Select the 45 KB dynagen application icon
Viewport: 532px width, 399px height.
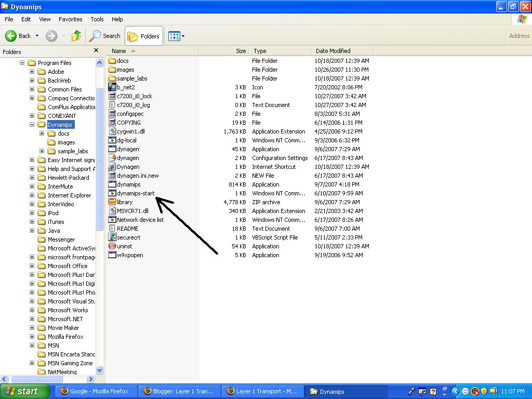click(112, 149)
